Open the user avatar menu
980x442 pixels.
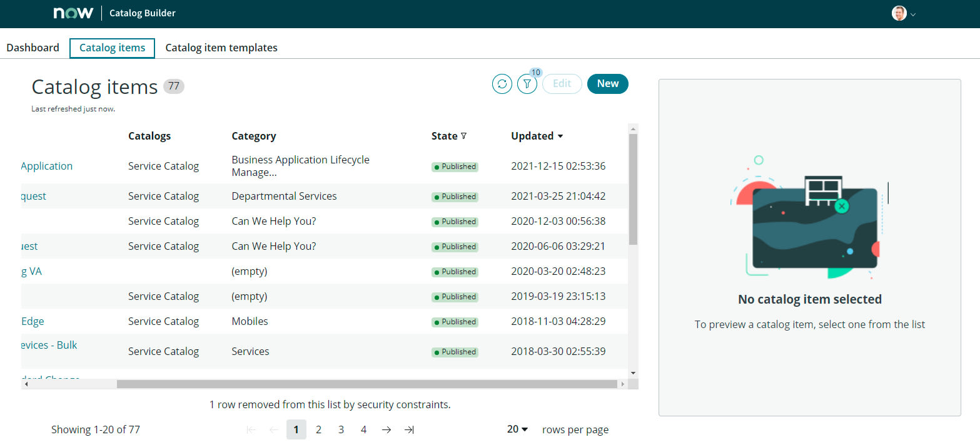(x=899, y=13)
